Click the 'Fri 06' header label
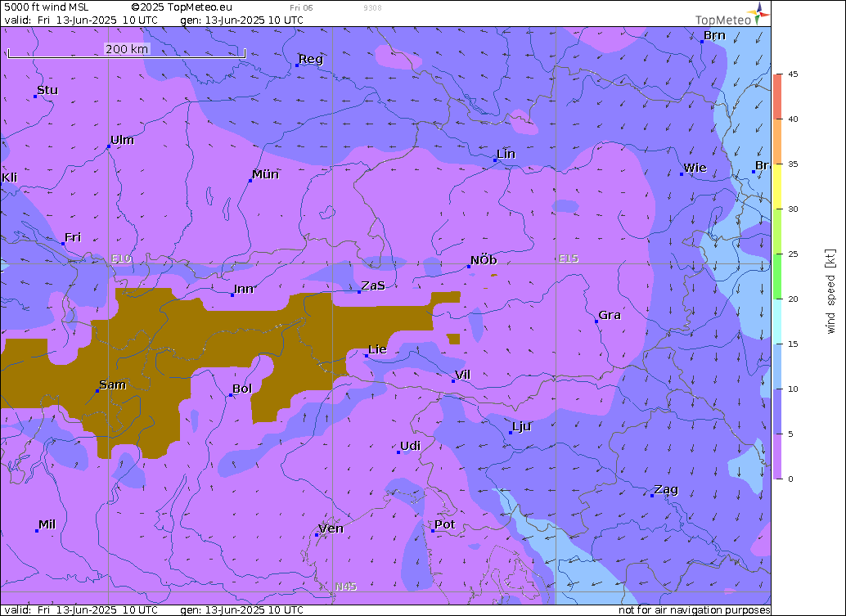Image resolution: width=846 pixels, height=616 pixels. 301,7
